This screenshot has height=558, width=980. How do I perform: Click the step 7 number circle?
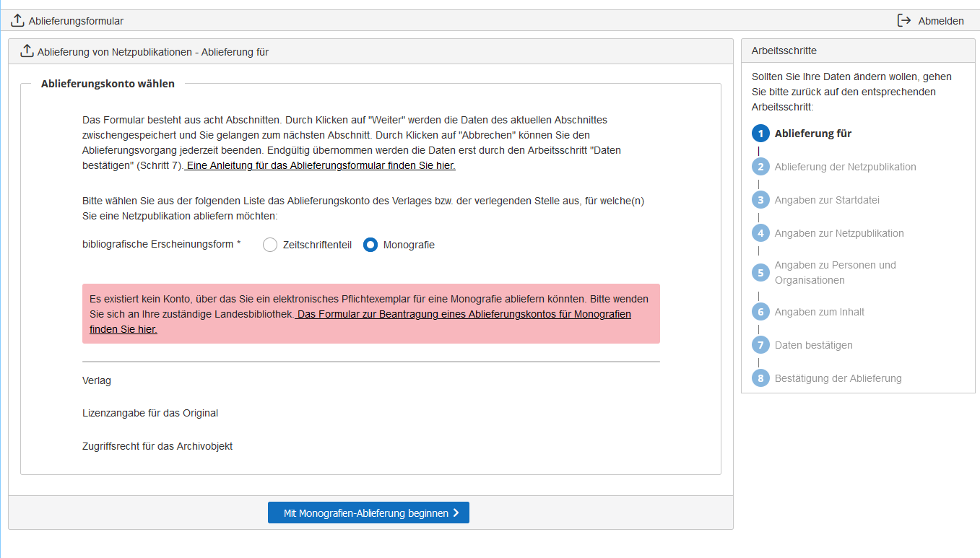pos(760,345)
